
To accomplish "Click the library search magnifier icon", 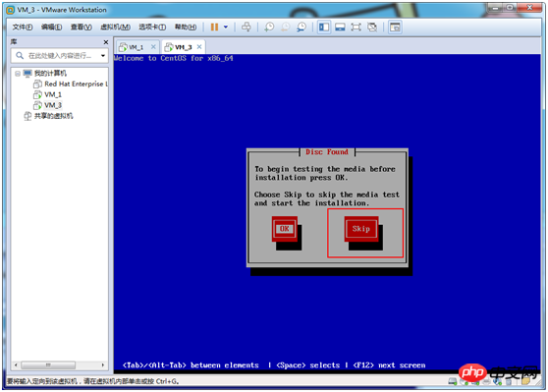I will 20,56.
